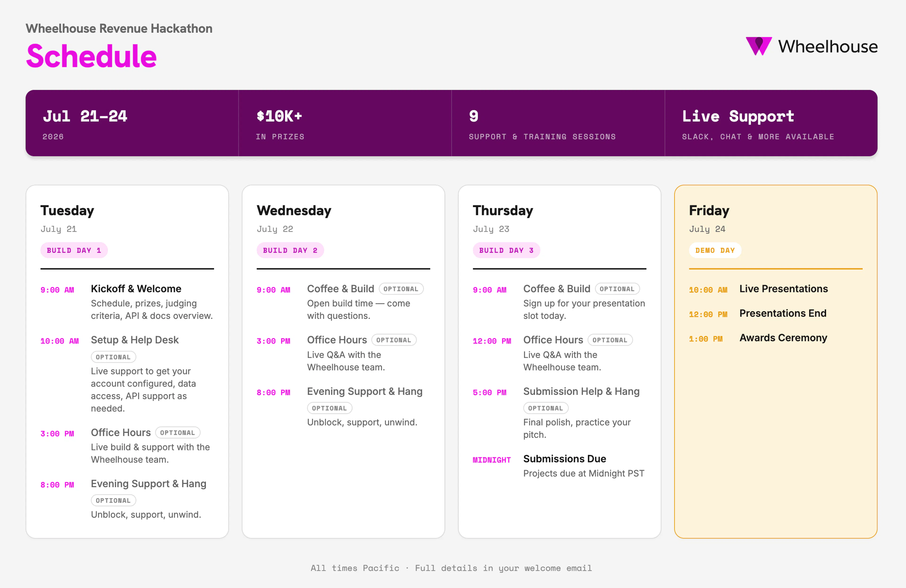Click the DEMO DAY badge on Friday
Image resolution: width=906 pixels, height=588 pixels.
tap(715, 250)
